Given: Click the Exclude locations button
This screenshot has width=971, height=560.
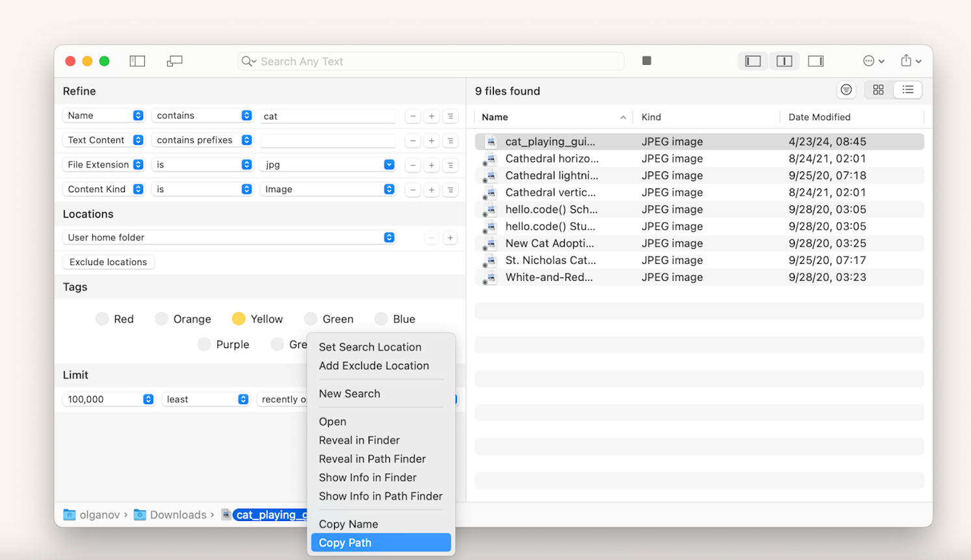Looking at the screenshot, I should [108, 262].
